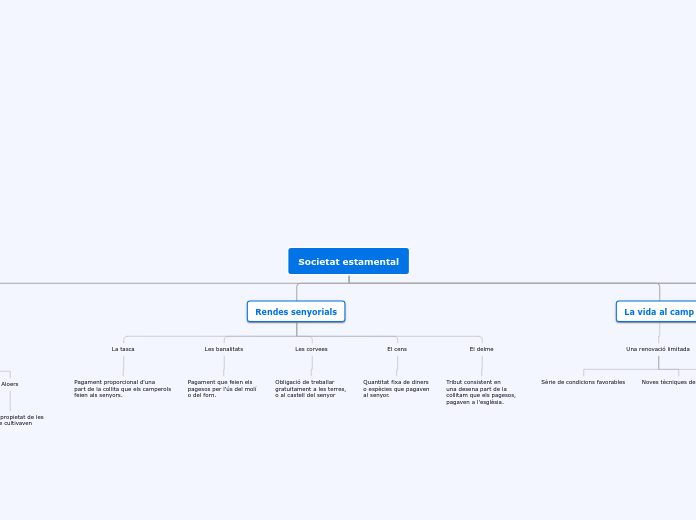
Task: Select the Una renovació limitada node
Action: (657, 349)
